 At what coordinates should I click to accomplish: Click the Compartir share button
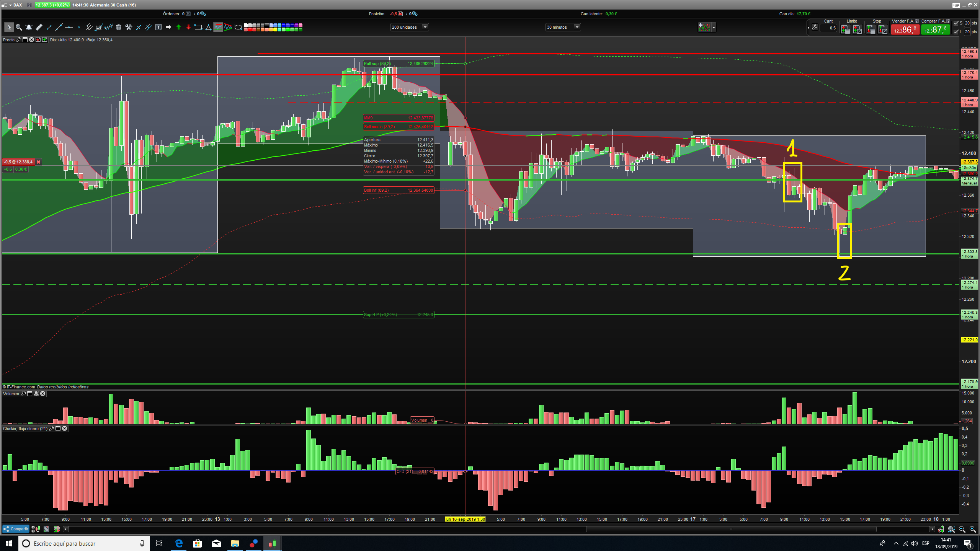(16, 529)
